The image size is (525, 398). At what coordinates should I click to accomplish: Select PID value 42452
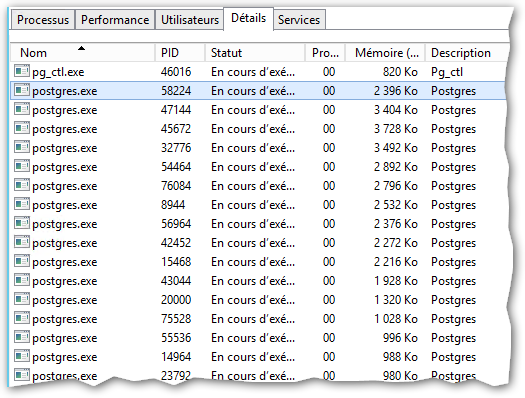pyautogui.click(x=176, y=243)
